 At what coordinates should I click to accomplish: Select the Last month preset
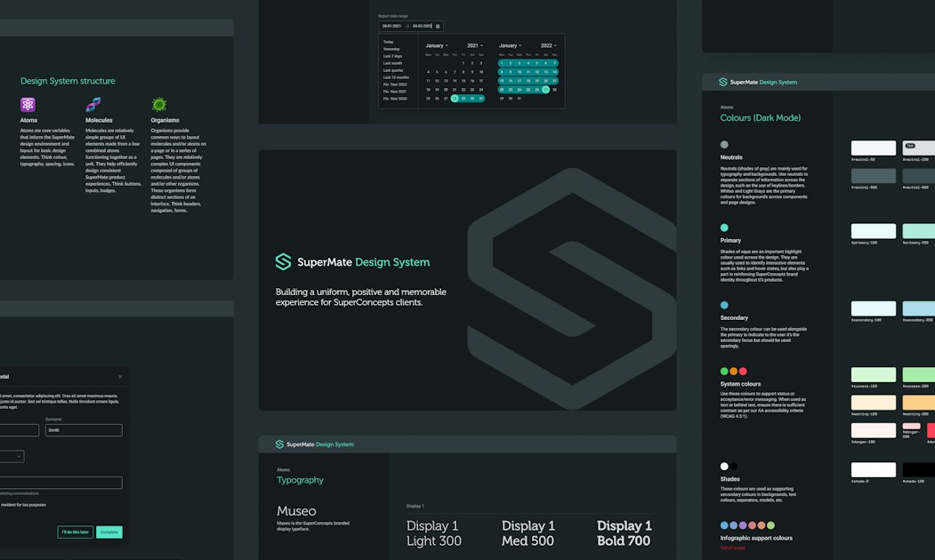pos(393,63)
